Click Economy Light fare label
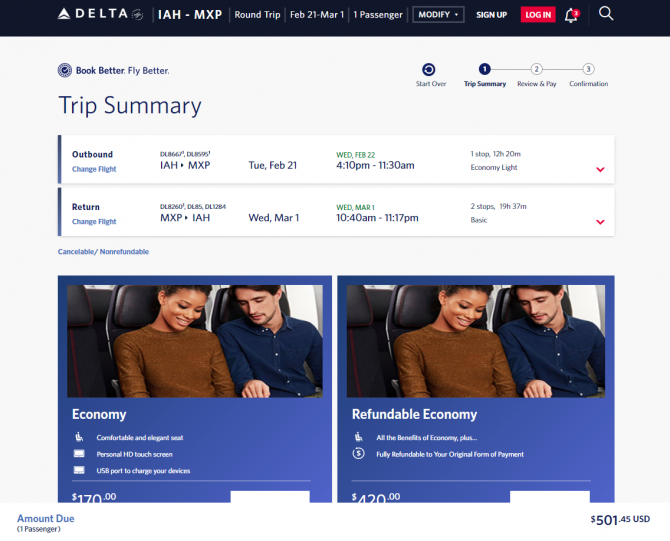The image size is (670, 541). (494, 168)
